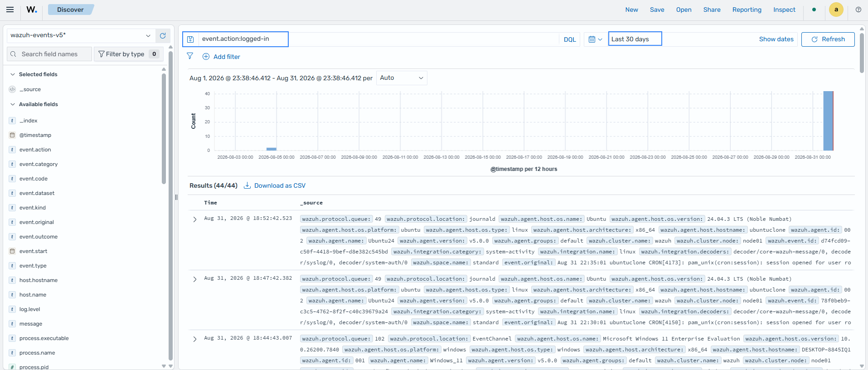Click the @timestamp date field icon
Viewport: 868px width, 370px height.
pyautogui.click(x=12, y=135)
